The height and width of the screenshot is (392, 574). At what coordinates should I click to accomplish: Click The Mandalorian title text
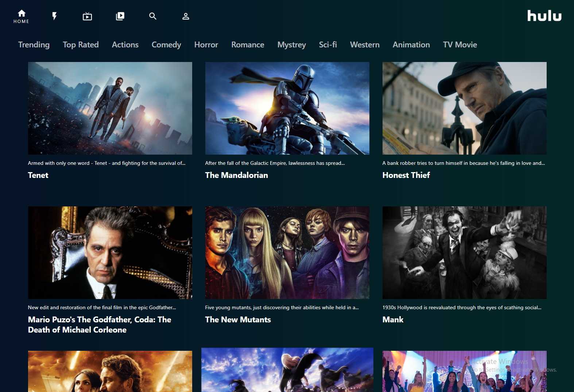click(237, 175)
